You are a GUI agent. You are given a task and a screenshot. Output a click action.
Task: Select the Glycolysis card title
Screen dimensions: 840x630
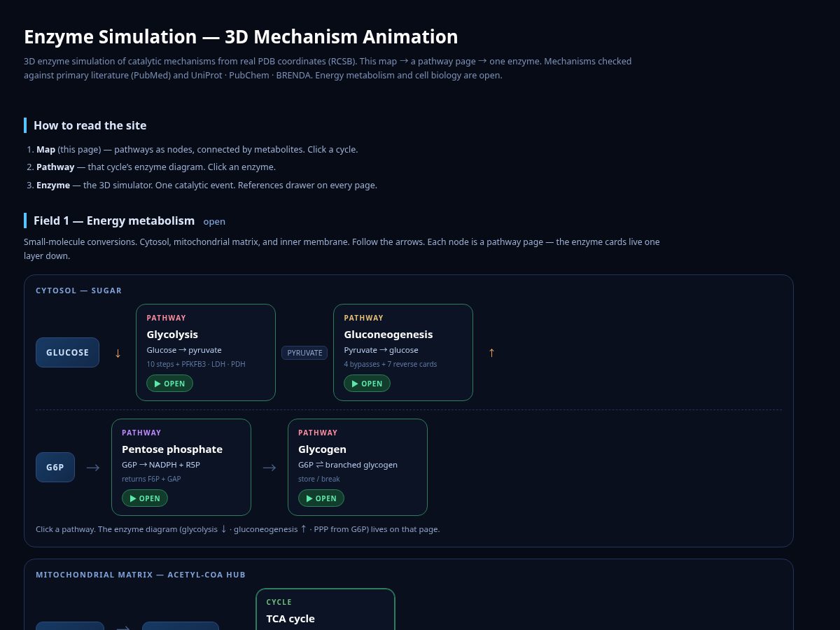point(172,335)
